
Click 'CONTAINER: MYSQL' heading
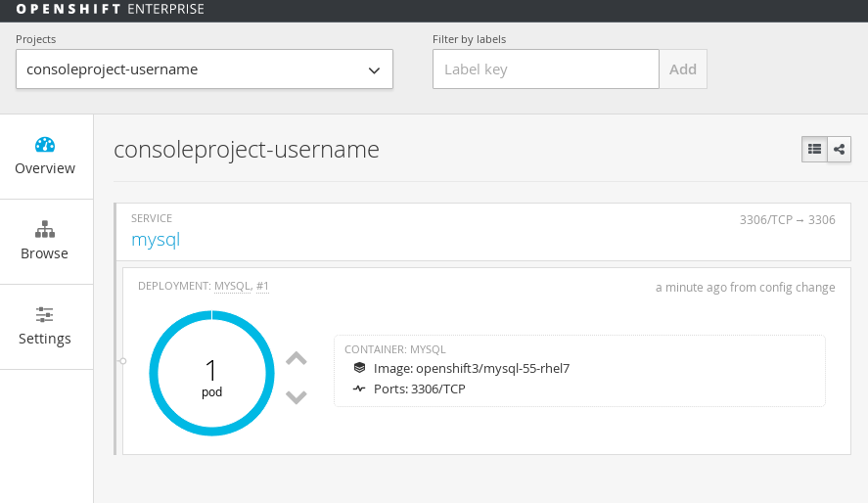tap(394, 349)
